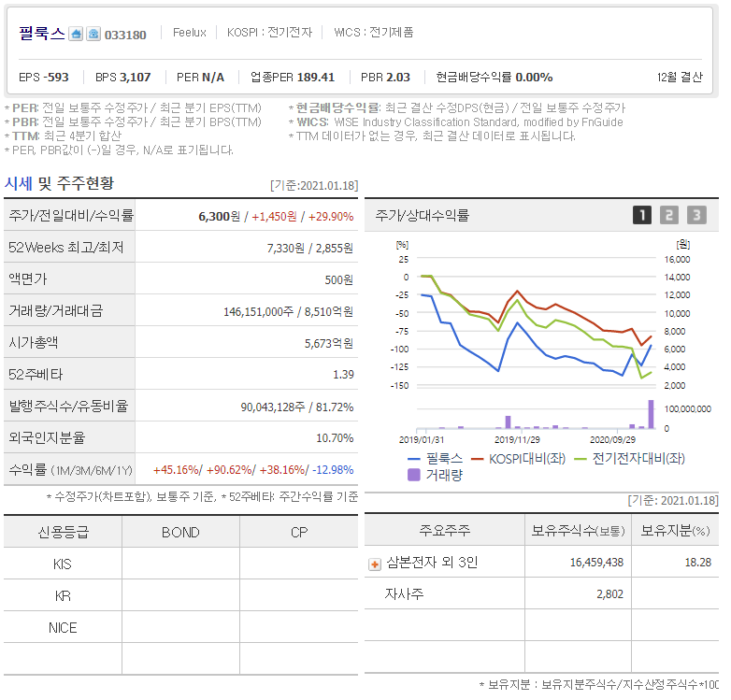Image resolution: width=731 pixels, height=700 pixels.
Task: Select the PER N/A value
Action: [x=200, y=77]
